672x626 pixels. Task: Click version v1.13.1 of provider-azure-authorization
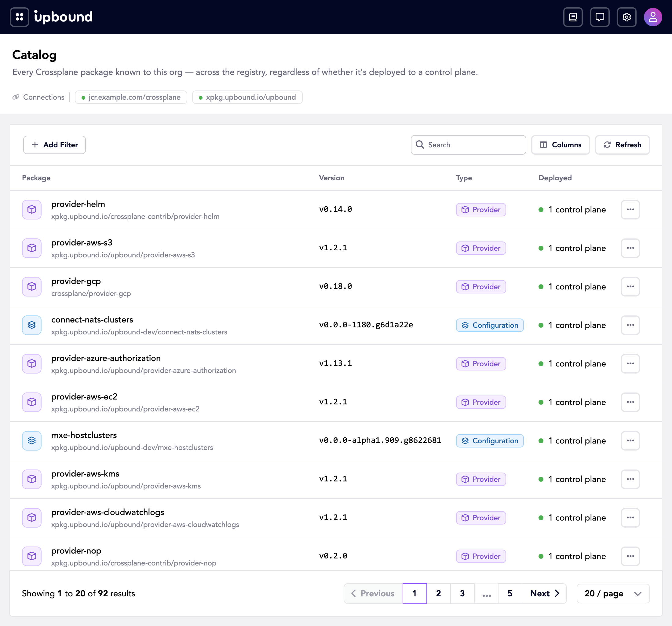tap(335, 363)
